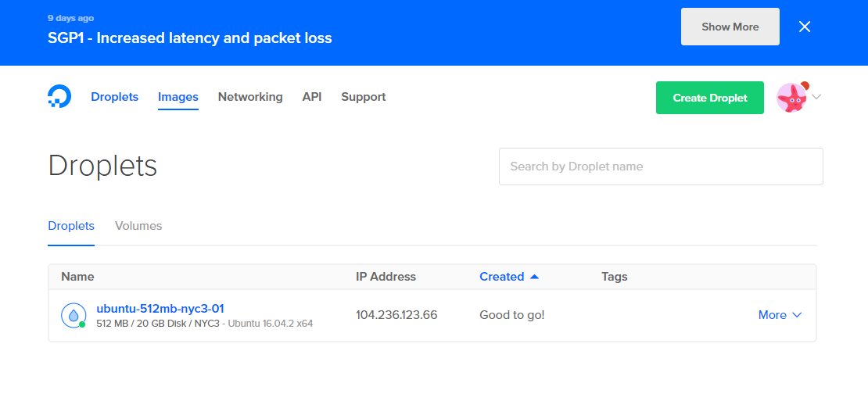The height and width of the screenshot is (419, 868).
Task: Dismiss the SGP1 latency banner
Action: pyautogui.click(x=805, y=27)
